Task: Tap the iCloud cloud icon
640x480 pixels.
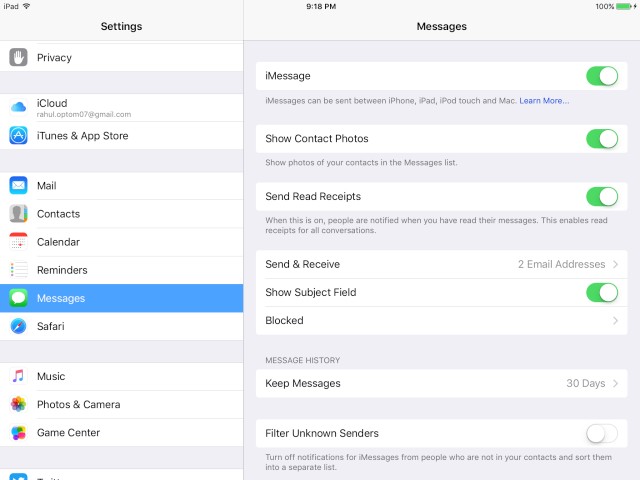Action: [x=18, y=107]
